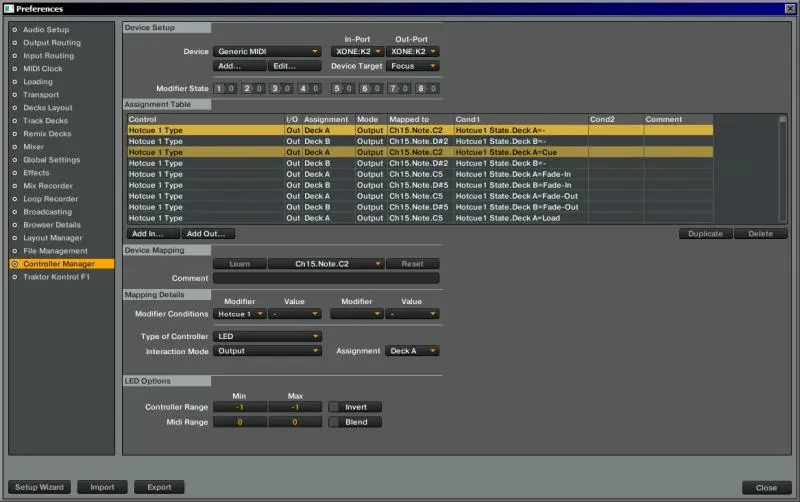Click the bullet icon beside Audio Setup
Screen dimensions: 800x502
point(14,30)
